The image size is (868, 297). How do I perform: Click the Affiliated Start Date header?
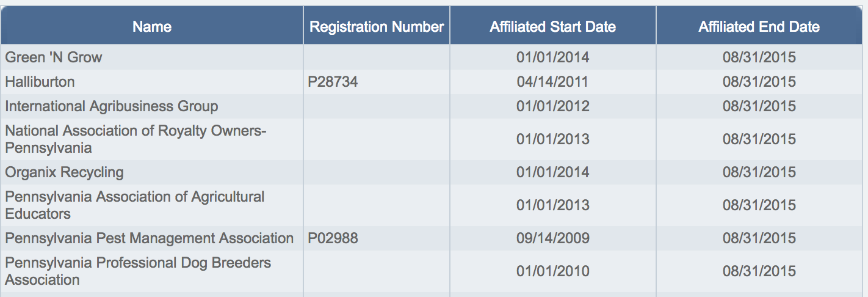(x=552, y=27)
